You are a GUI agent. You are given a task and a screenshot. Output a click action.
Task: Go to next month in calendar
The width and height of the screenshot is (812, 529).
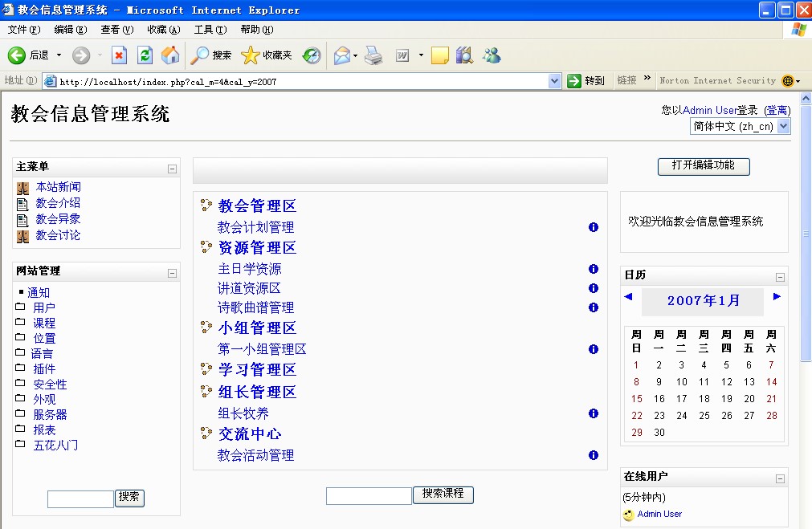point(777,296)
